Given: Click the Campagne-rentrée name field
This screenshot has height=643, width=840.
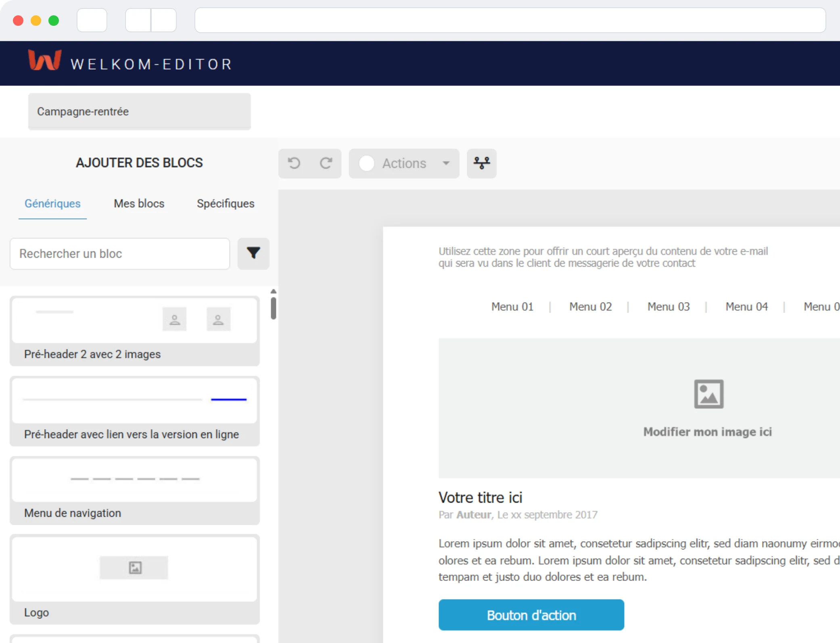Looking at the screenshot, I should point(140,112).
